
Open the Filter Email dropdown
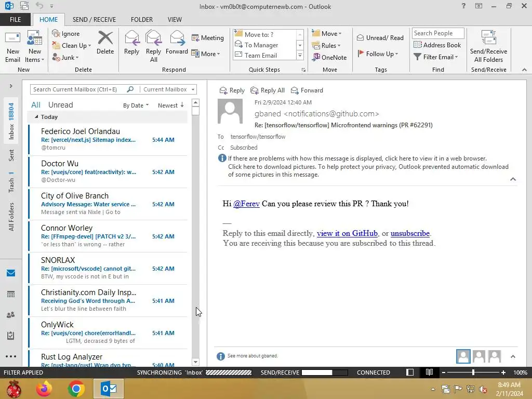pos(436,57)
